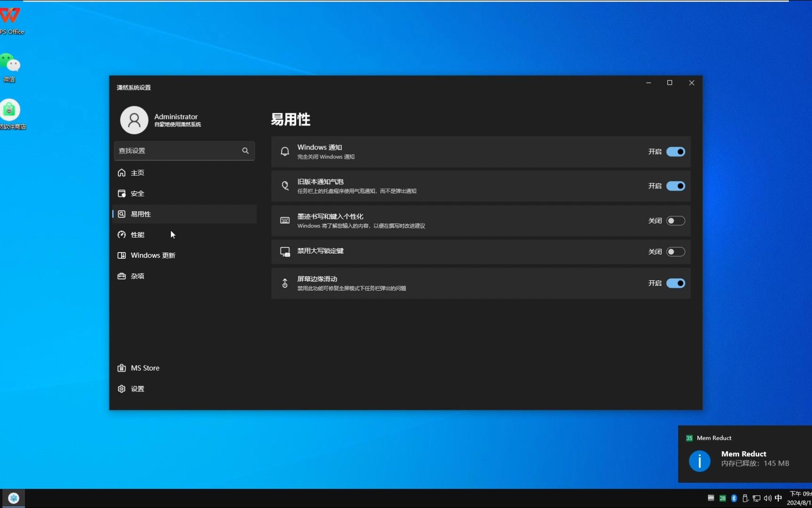The image size is (812, 508).
Task: Click the USB safely remove tray icon
Action: click(745, 498)
